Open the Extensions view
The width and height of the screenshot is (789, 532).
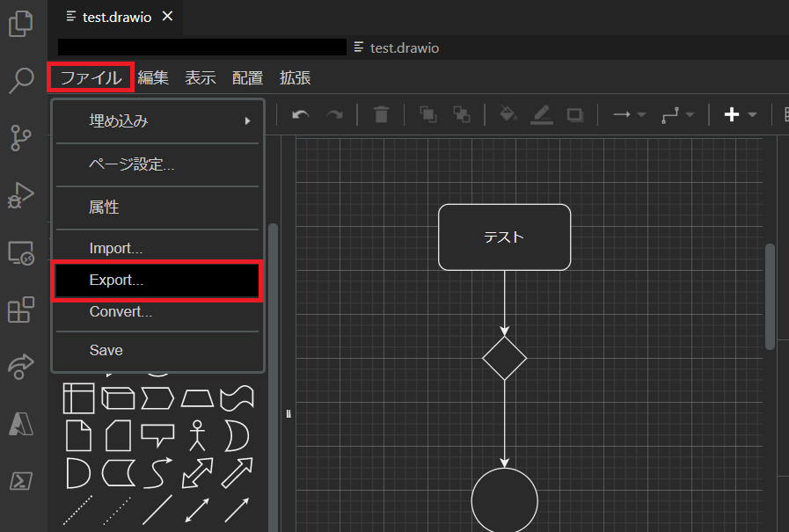[x=21, y=310]
